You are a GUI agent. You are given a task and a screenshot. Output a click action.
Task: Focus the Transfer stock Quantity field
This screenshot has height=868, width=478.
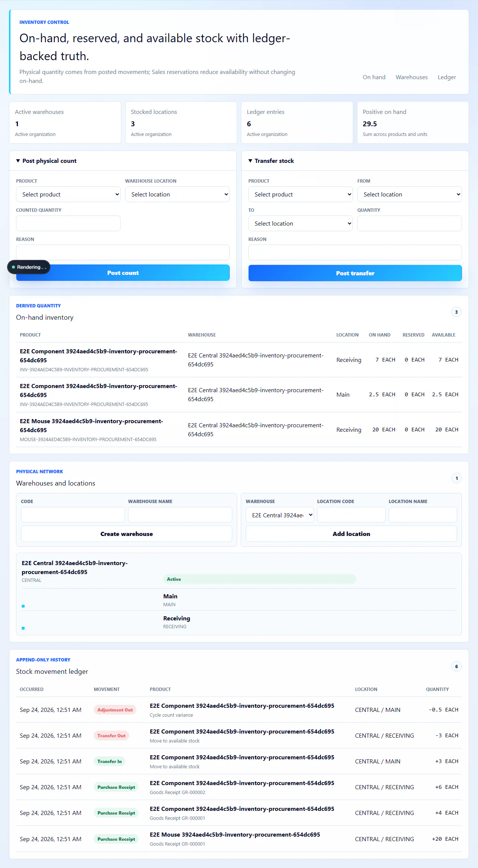click(410, 223)
